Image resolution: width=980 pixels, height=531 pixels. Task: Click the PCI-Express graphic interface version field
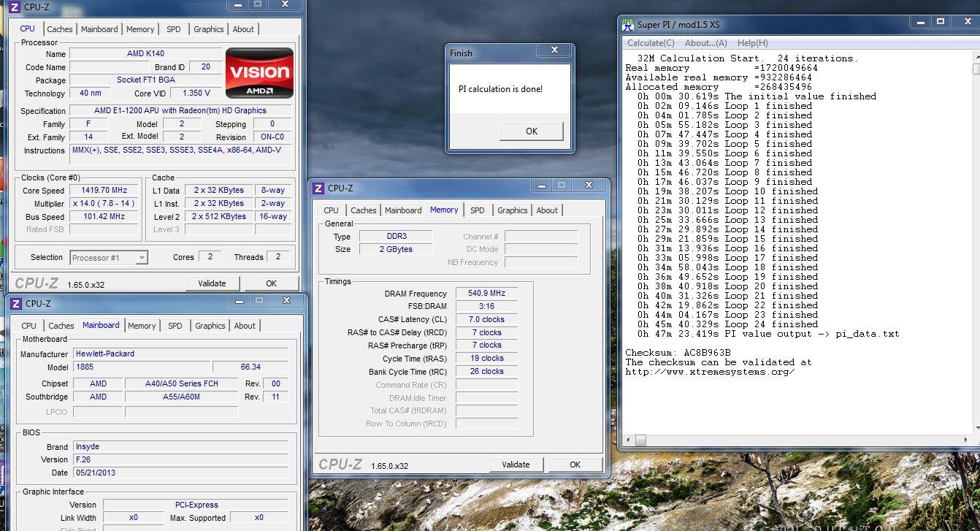[195, 505]
